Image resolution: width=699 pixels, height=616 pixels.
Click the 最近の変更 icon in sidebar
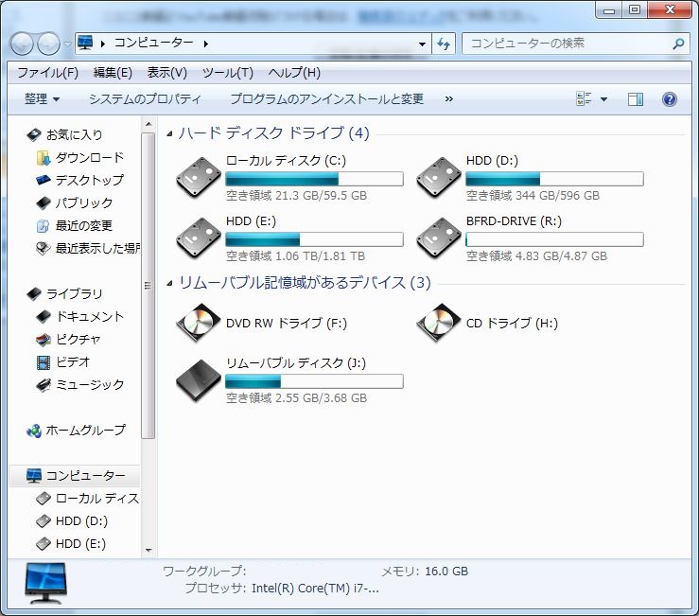43,226
